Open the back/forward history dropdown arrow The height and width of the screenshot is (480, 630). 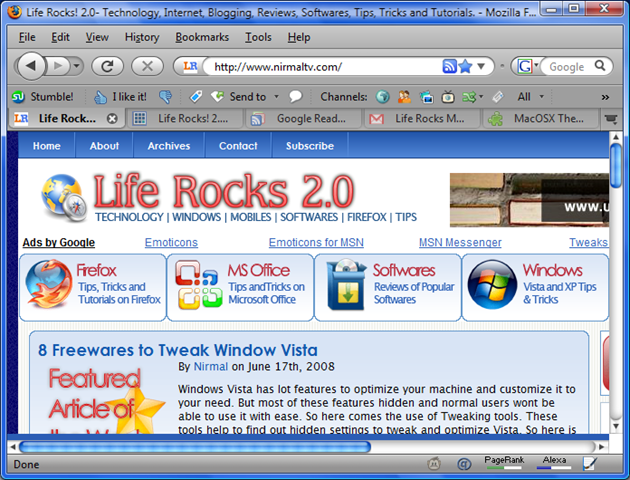click(76, 65)
